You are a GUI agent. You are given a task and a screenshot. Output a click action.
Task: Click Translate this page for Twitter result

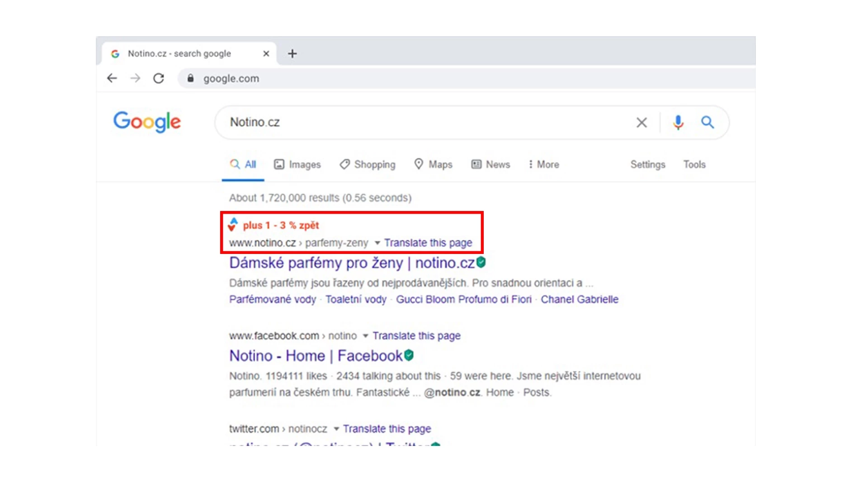pos(387,429)
